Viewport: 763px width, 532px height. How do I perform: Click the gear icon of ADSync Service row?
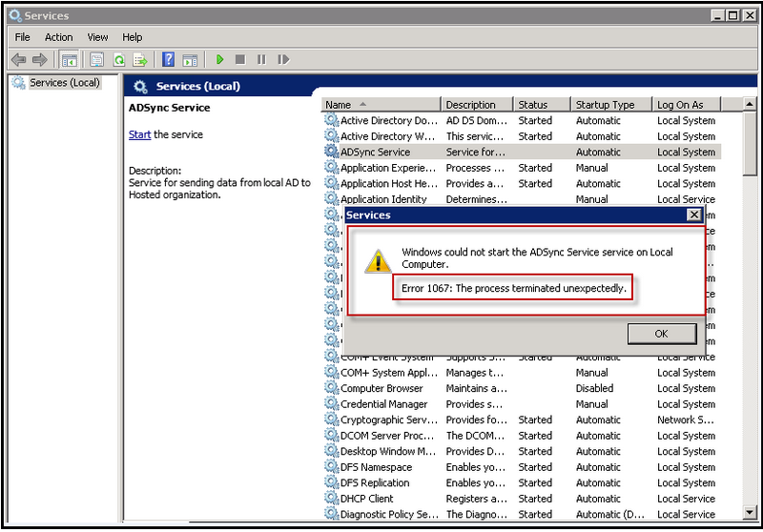point(331,152)
